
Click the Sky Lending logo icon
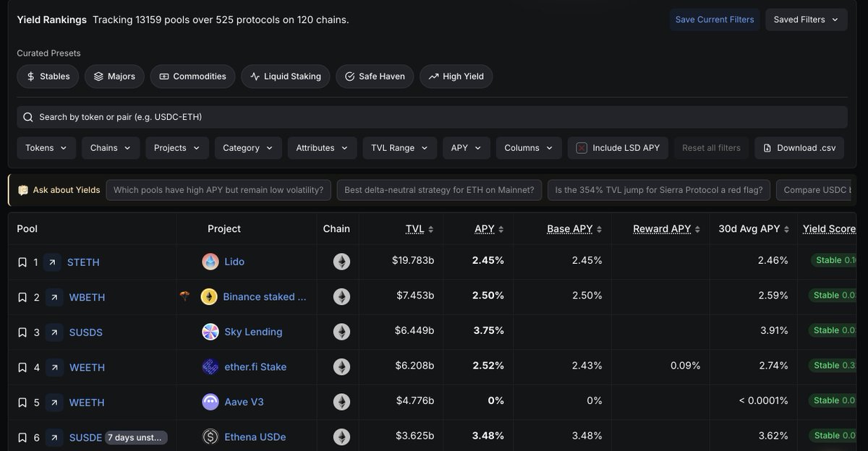210,332
